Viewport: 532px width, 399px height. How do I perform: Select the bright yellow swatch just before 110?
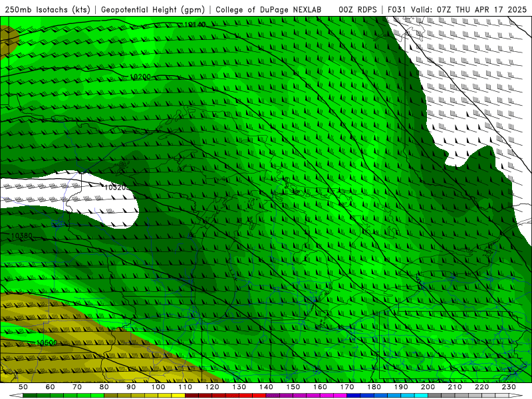(x=178, y=396)
